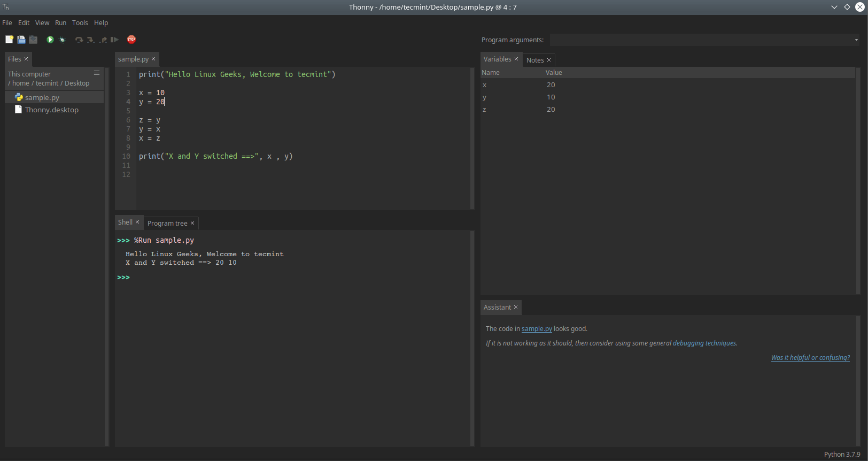Click the Step into debugger icon
The width and height of the screenshot is (868, 461).
pos(91,40)
